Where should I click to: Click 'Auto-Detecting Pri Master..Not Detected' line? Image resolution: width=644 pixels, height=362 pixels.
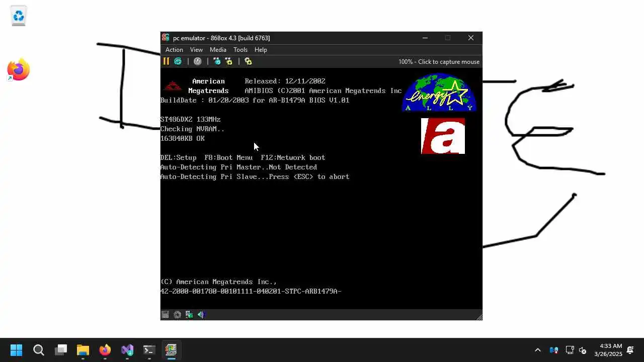click(x=239, y=167)
